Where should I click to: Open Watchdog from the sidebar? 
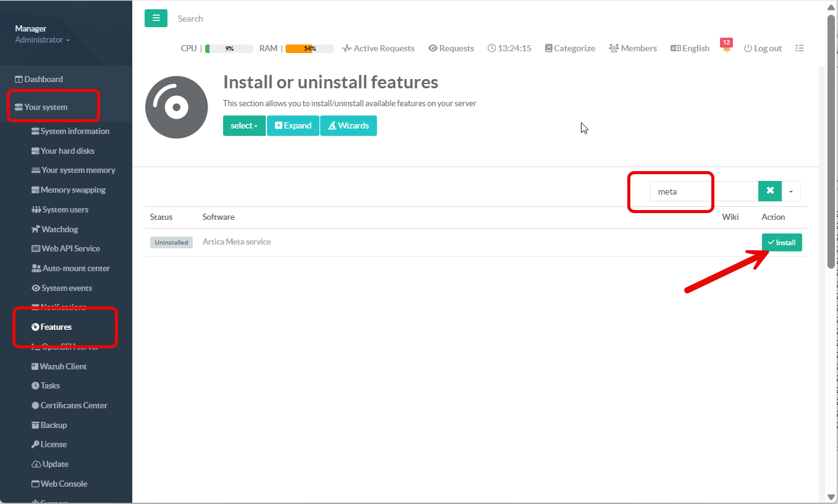pos(59,229)
